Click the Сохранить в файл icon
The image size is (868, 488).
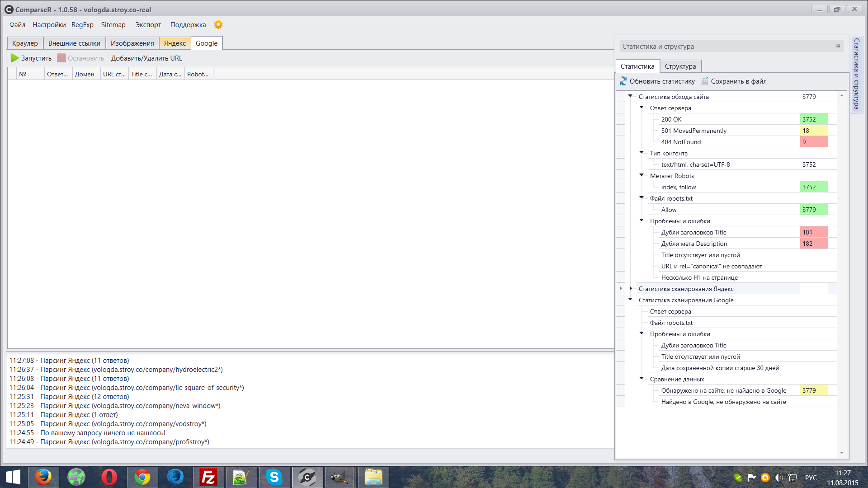(705, 81)
